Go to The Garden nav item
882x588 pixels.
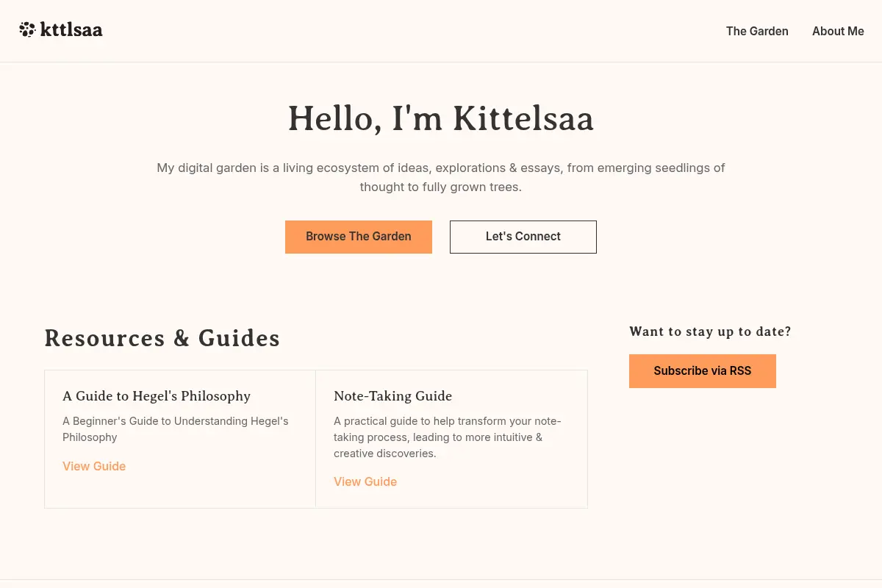click(x=757, y=31)
